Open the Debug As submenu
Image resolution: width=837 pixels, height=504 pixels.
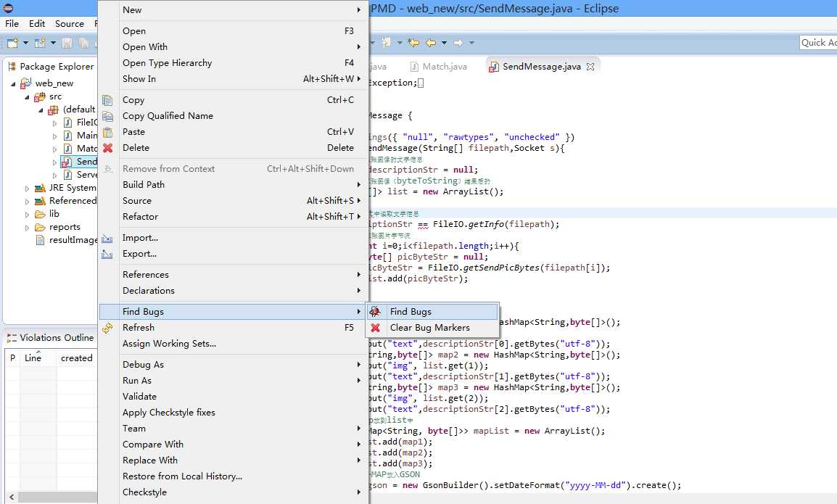(234, 365)
